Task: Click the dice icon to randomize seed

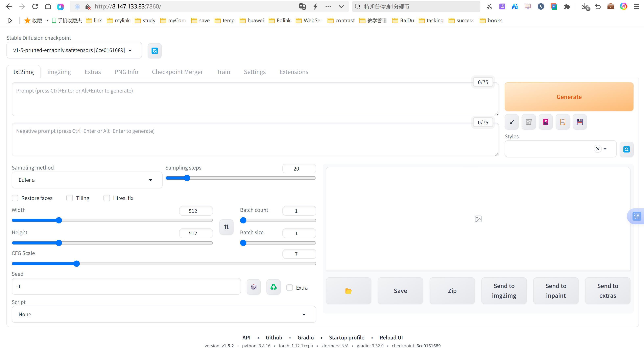Action: tap(254, 287)
